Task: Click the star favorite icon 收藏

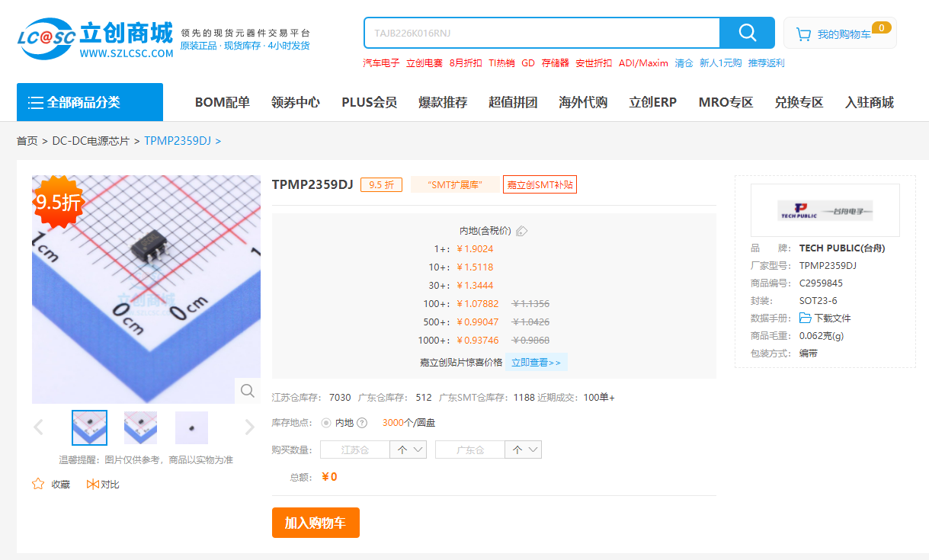Action: pos(38,484)
